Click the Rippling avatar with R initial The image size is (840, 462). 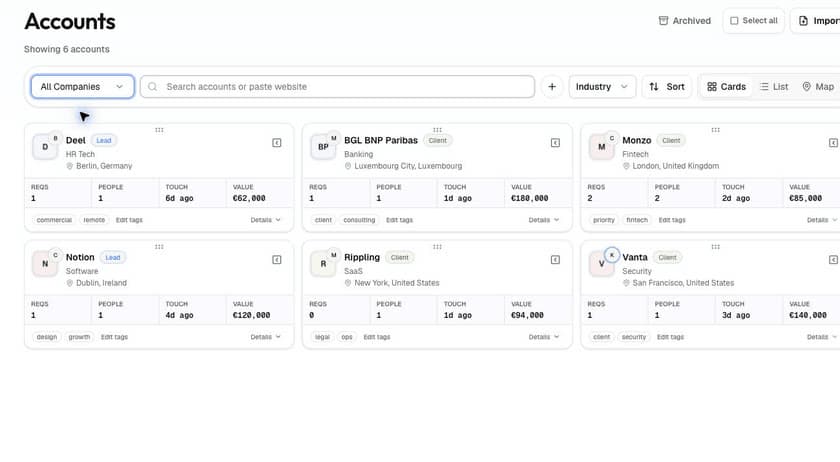[x=323, y=264]
